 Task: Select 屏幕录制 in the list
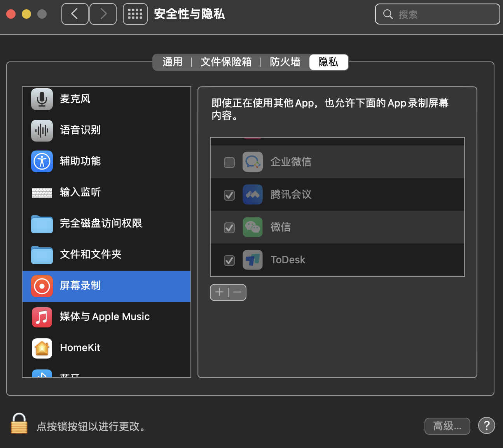pyautogui.click(x=107, y=286)
